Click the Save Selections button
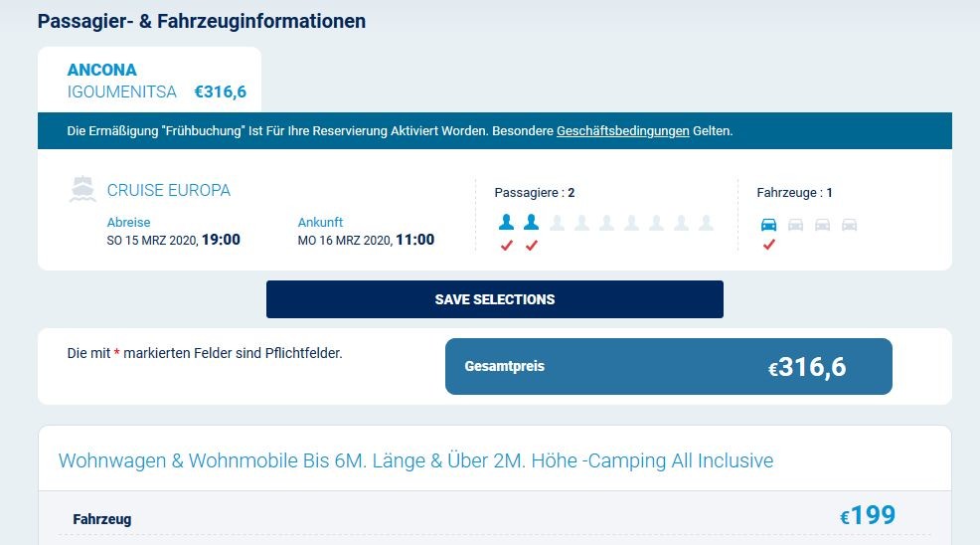 click(x=494, y=299)
